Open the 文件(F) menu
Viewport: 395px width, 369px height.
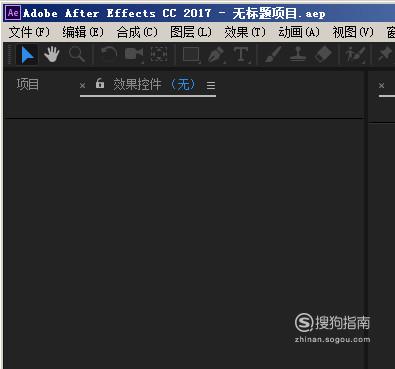(x=29, y=32)
